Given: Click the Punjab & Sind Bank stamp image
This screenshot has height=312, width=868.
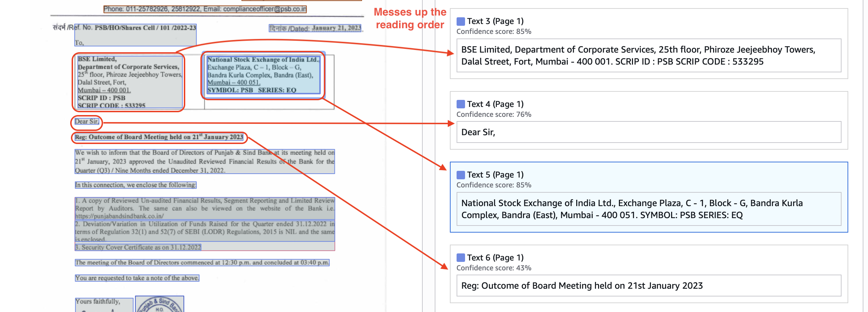Looking at the screenshot, I should pyautogui.click(x=159, y=304).
